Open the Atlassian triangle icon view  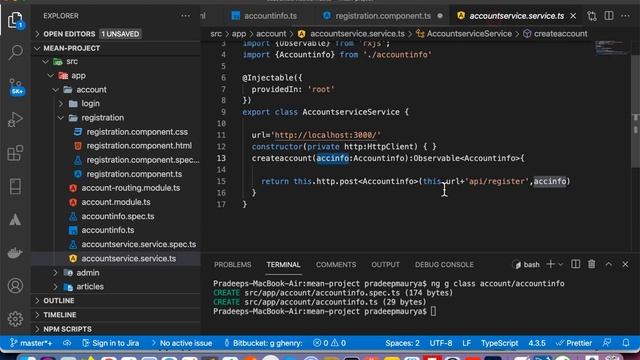pos(15,220)
